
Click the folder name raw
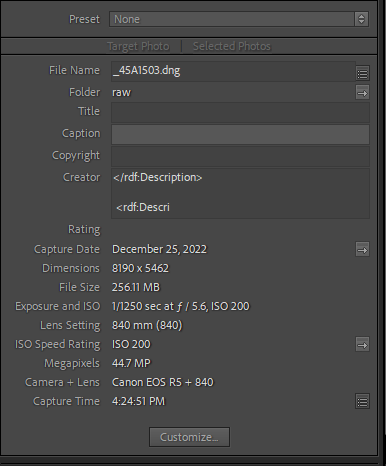121,92
